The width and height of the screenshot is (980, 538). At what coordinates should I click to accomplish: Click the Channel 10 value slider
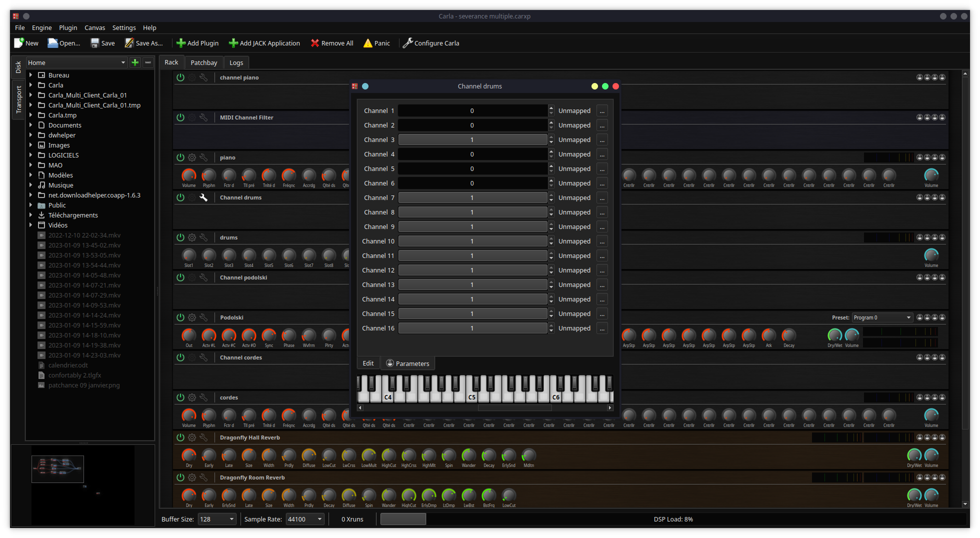[472, 241]
